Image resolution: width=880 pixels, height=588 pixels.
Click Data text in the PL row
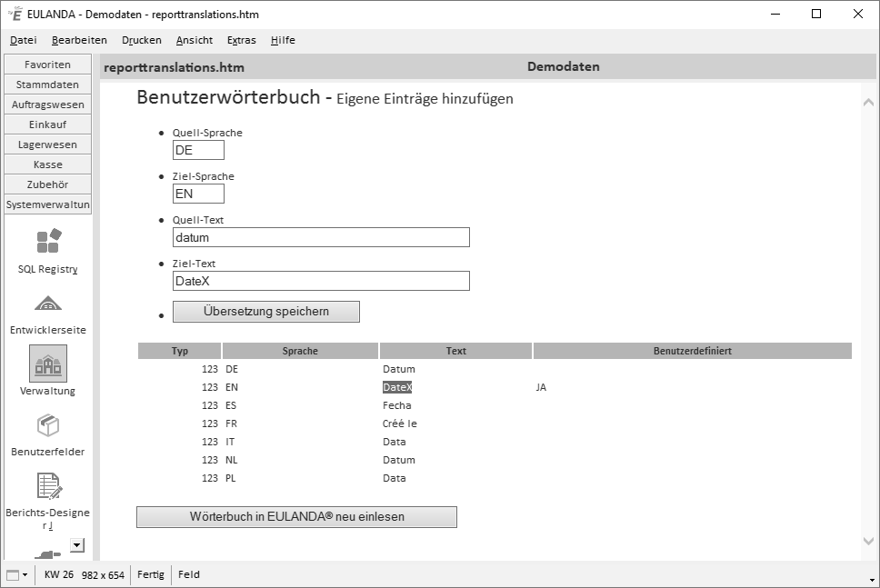394,478
